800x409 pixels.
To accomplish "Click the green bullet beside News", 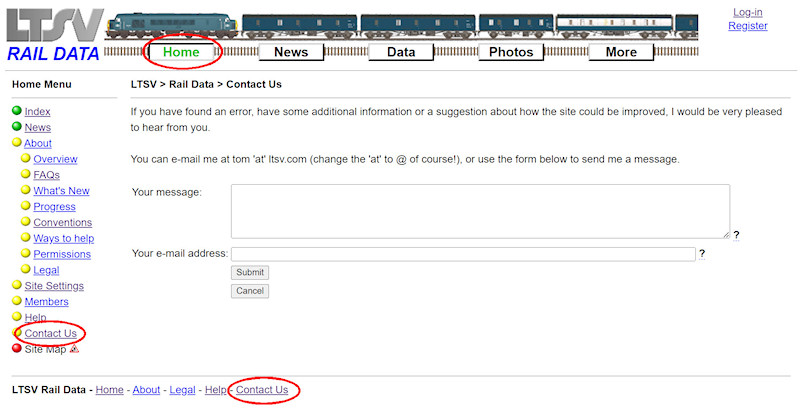I will pos(17,127).
